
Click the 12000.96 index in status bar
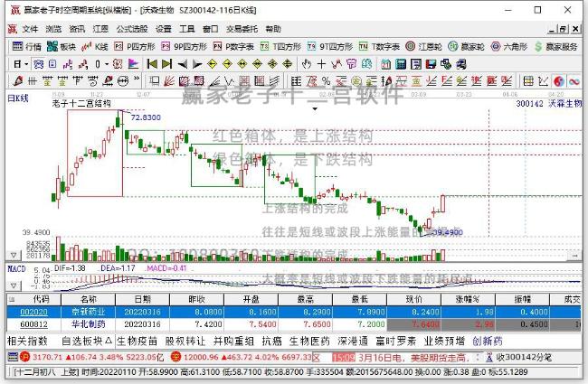click(201, 358)
